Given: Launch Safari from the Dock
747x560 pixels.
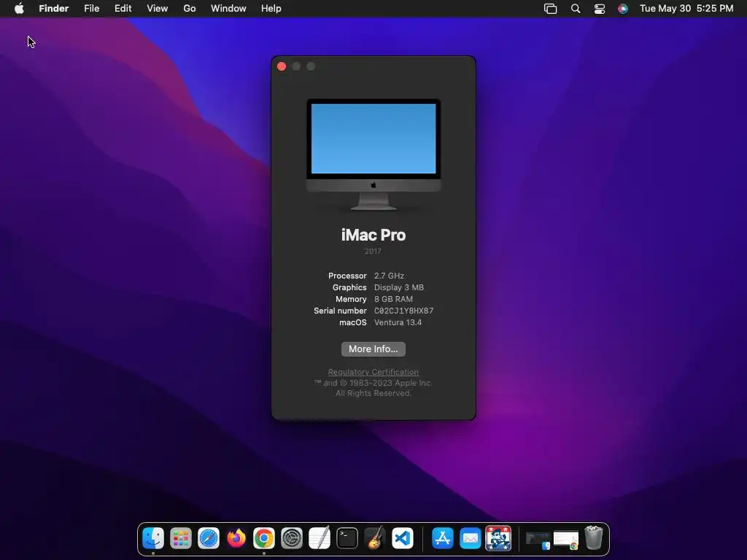Looking at the screenshot, I should (209, 538).
